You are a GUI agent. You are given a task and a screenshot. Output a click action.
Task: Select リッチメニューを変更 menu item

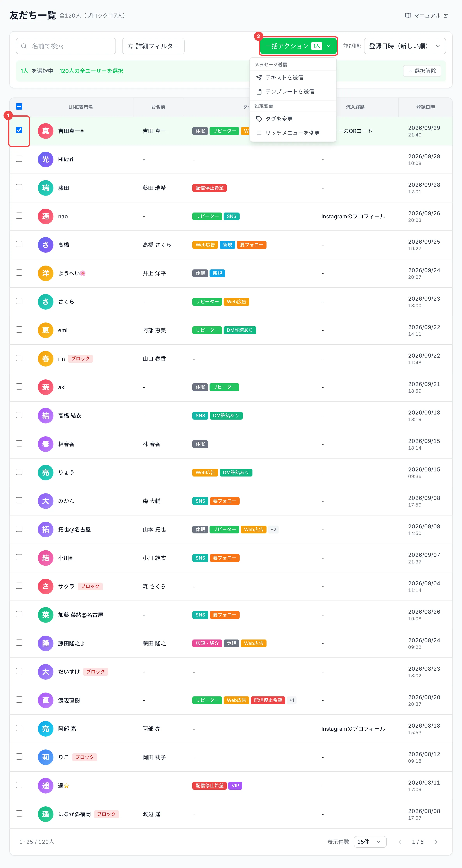pos(293,133)
